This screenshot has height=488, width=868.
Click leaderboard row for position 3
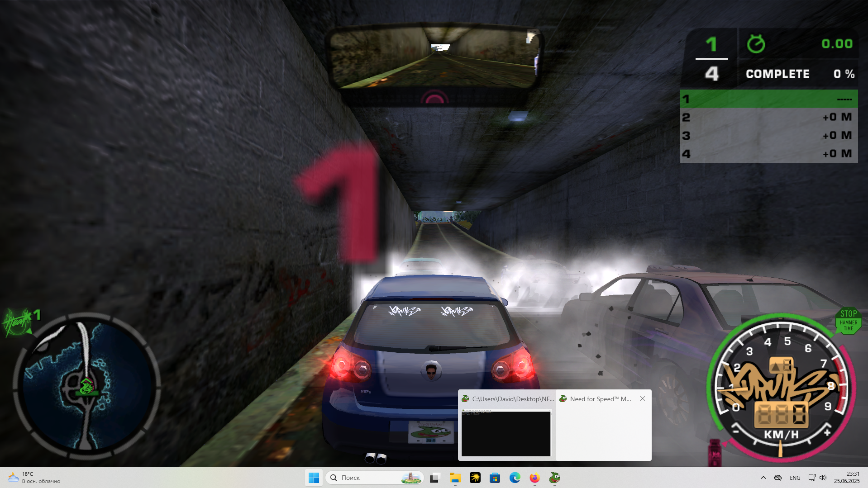(x=768, y=135)
